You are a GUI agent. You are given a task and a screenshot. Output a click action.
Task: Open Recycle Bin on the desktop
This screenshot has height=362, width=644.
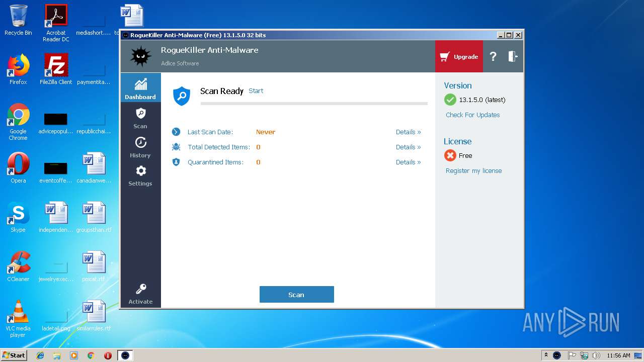point(18,20)
